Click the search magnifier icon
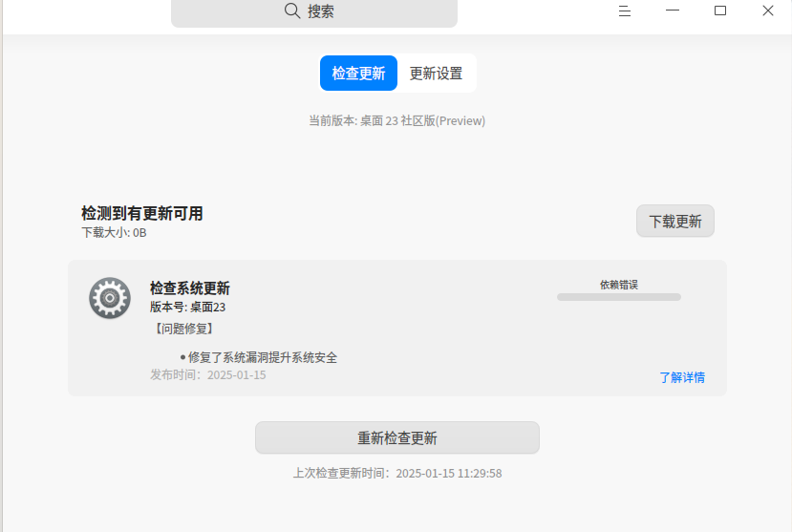This screenshot has height=532, width=792. pos(292,11)
